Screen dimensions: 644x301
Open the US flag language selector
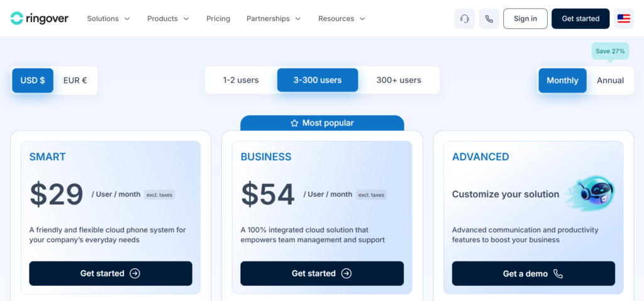pyautogui.click(x=623, y=18)
